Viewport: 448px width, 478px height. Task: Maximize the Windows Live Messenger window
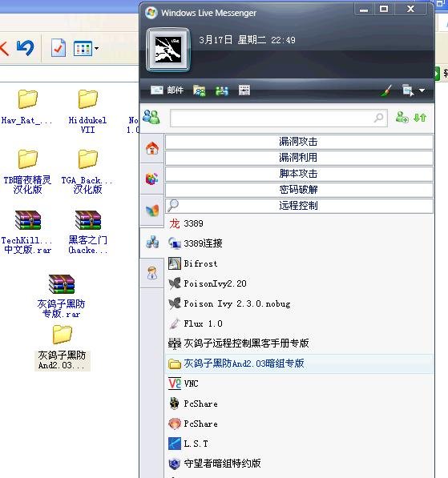pyautogui.click(x=384, y=9)
